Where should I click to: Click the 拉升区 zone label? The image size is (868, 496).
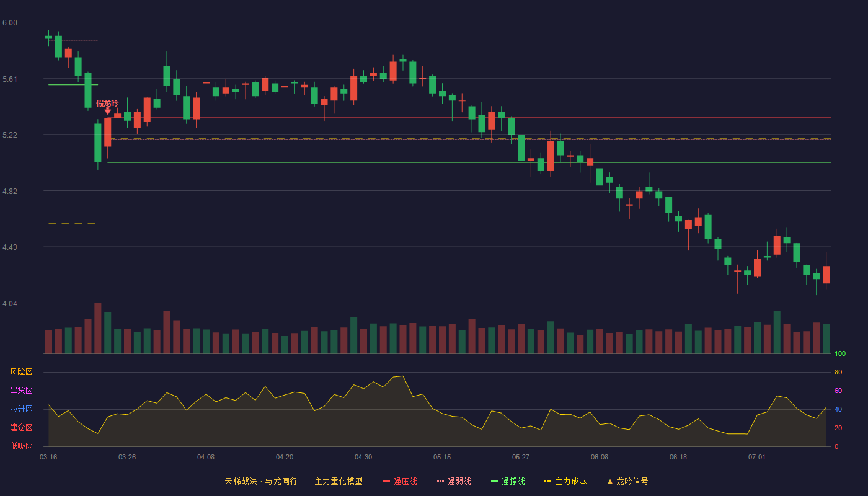(21, 409)
